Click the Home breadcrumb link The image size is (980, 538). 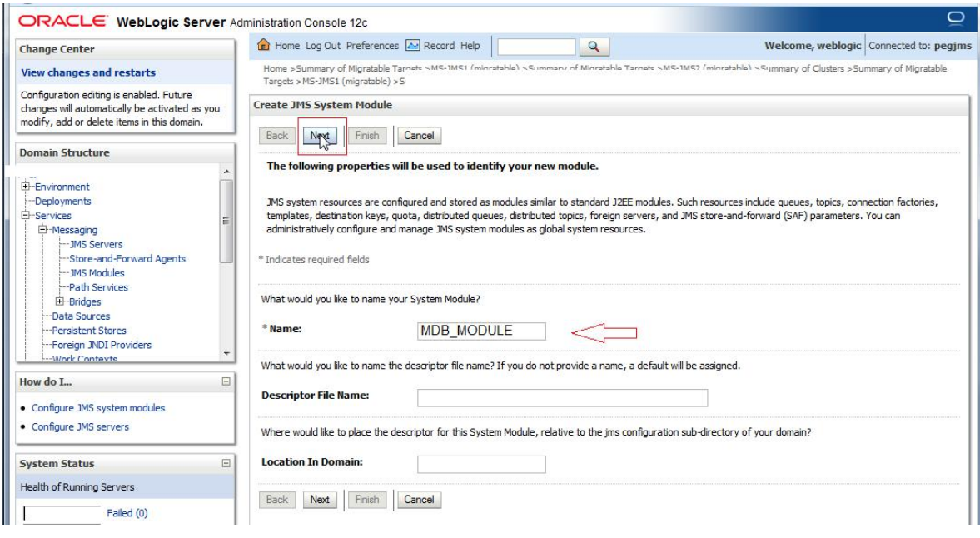[x=275, y=69]
